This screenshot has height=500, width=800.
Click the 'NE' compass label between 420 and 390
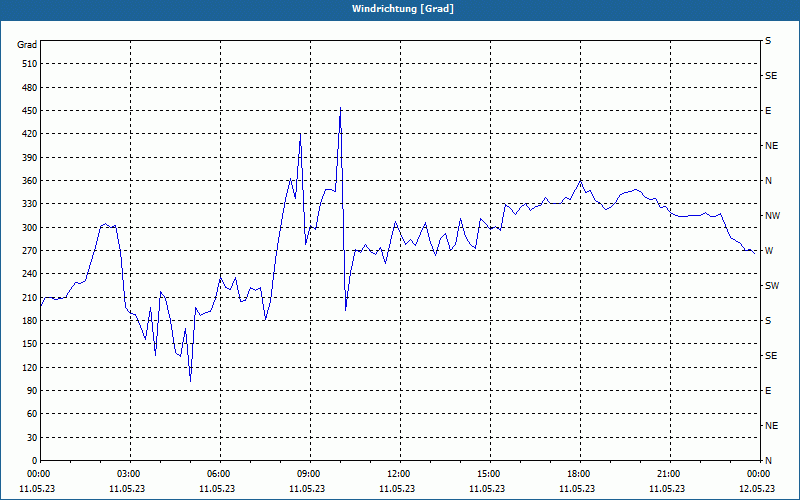pos(772,146)
